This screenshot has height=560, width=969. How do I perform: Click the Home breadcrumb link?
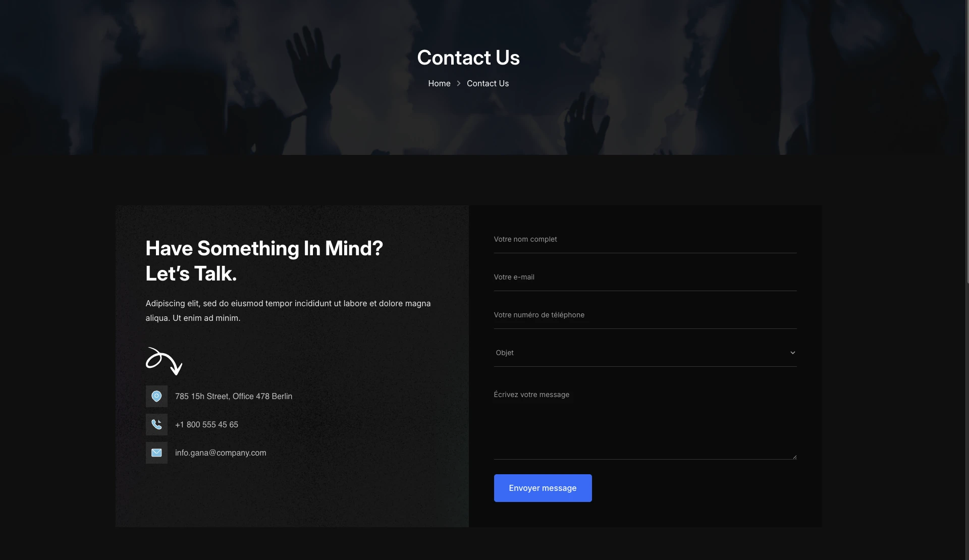click(x=439, y=84)
